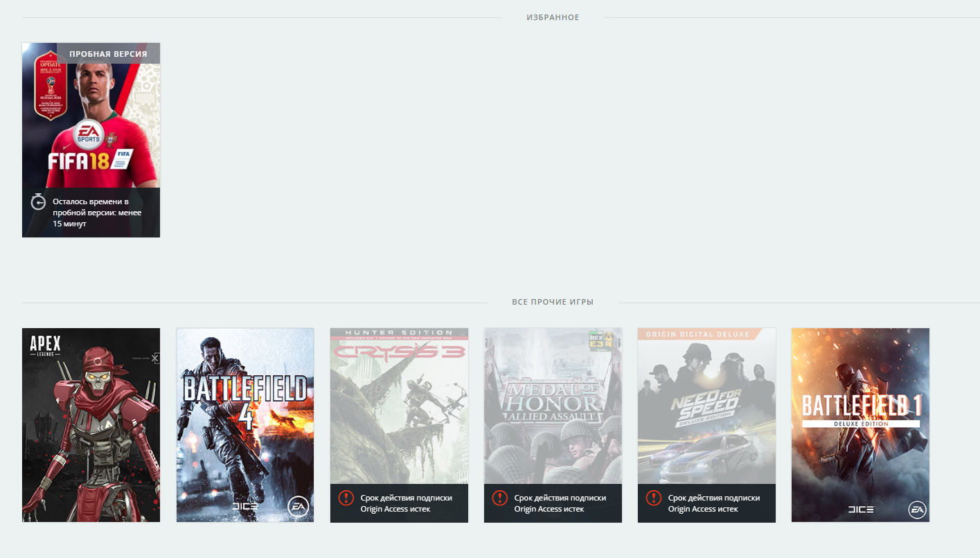Click the DICE logo on Battlefield 1 cover
Screen dimensions: 980x558
tap(862, 510)
